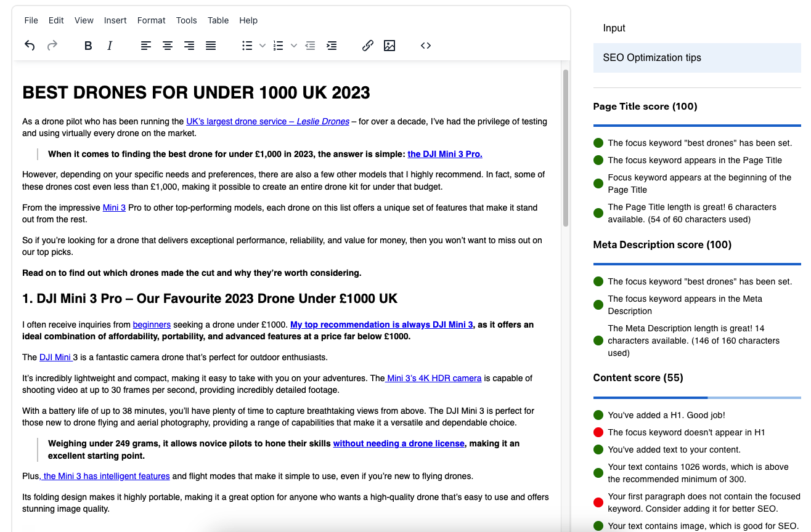This screenshot has height=532, width=811.
Task: Click the editor vertical scrollbar
Action: (x=566, y=148)
